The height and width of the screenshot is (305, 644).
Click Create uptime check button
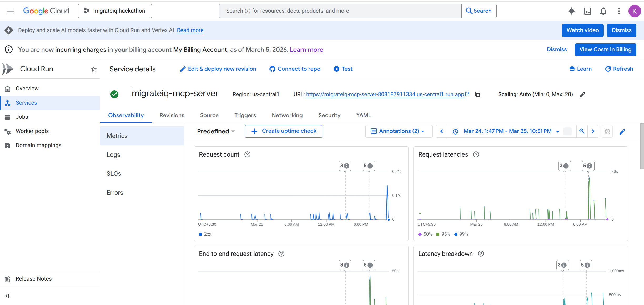[284, 131]
